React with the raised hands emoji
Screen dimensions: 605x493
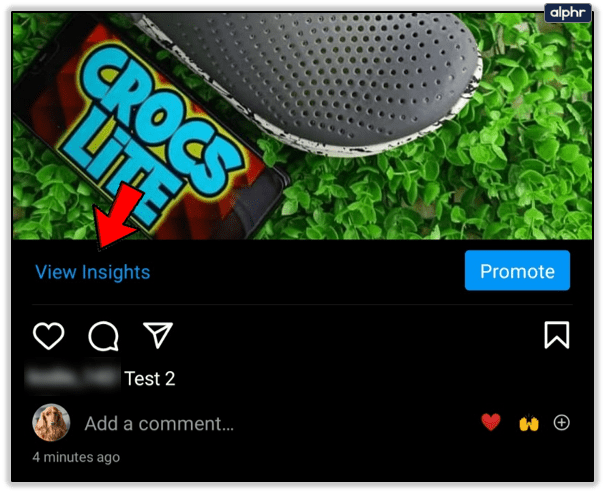pos(529,423)
